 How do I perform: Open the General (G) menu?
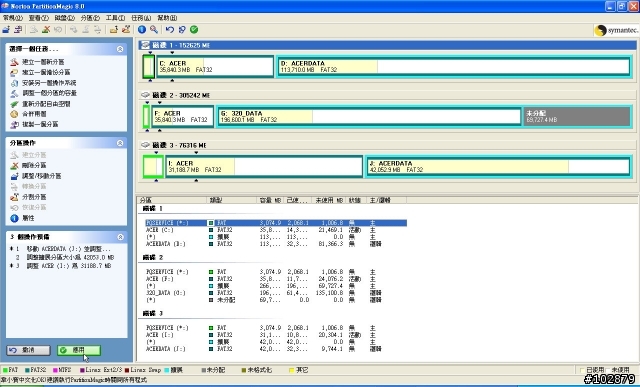pos(13,18)
